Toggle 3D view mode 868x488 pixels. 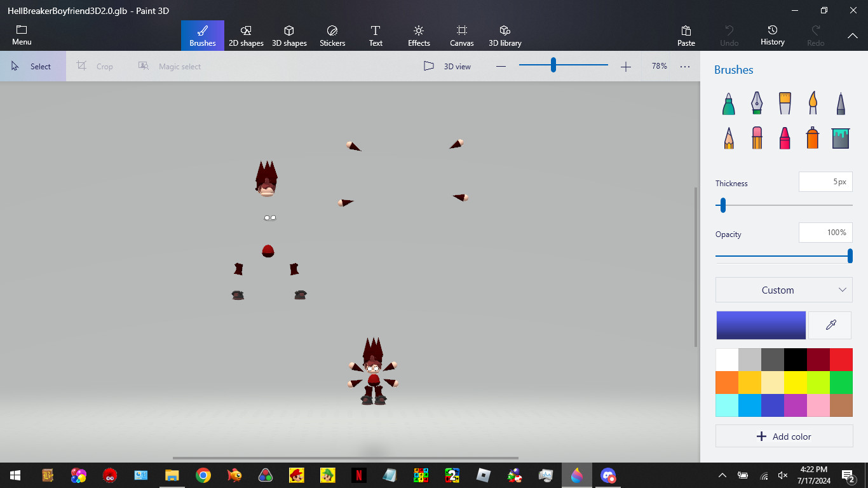447,66
